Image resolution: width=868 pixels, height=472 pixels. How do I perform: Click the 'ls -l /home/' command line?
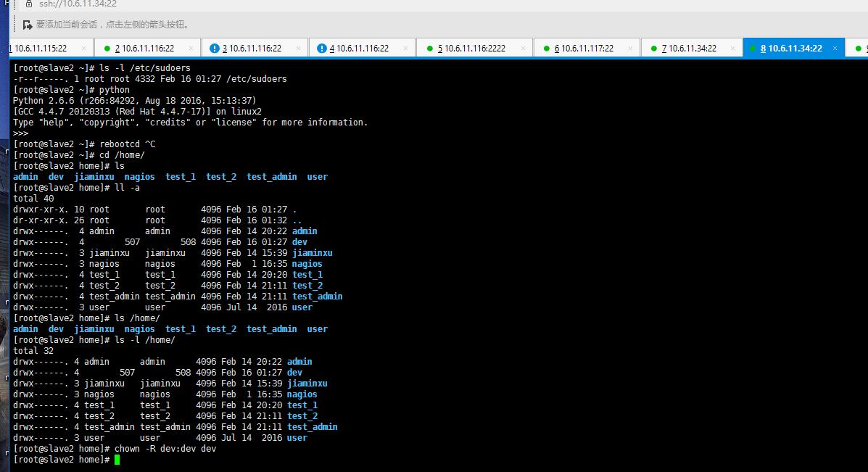[94, 340]
